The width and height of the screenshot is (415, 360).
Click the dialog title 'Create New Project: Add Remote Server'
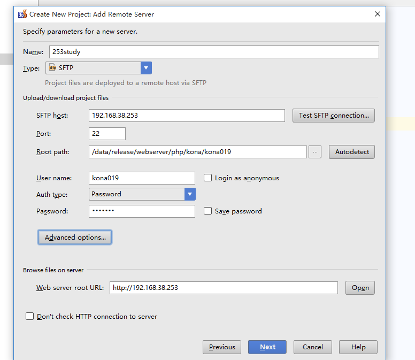coord(92,14)
